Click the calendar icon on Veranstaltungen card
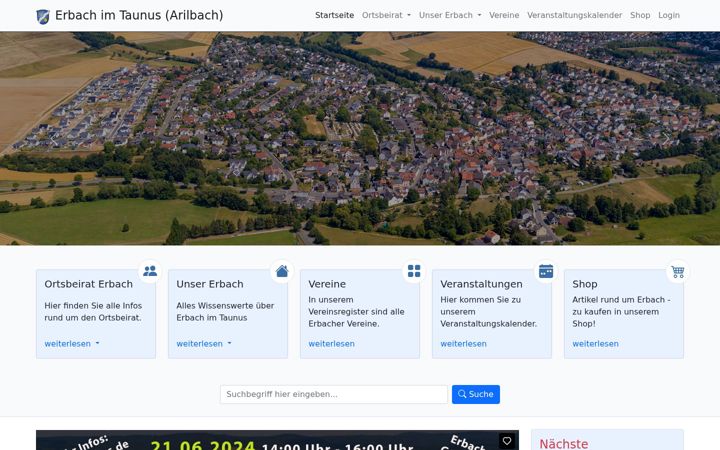This screenshot has height=450, width=720. (546, 271)
